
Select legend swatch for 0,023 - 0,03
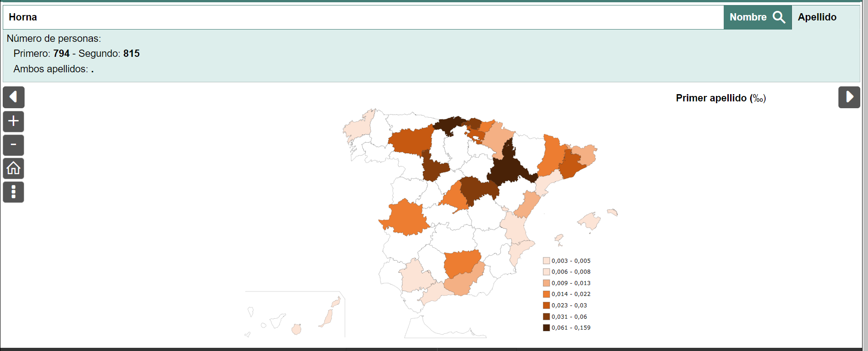[x=546, y=306]
